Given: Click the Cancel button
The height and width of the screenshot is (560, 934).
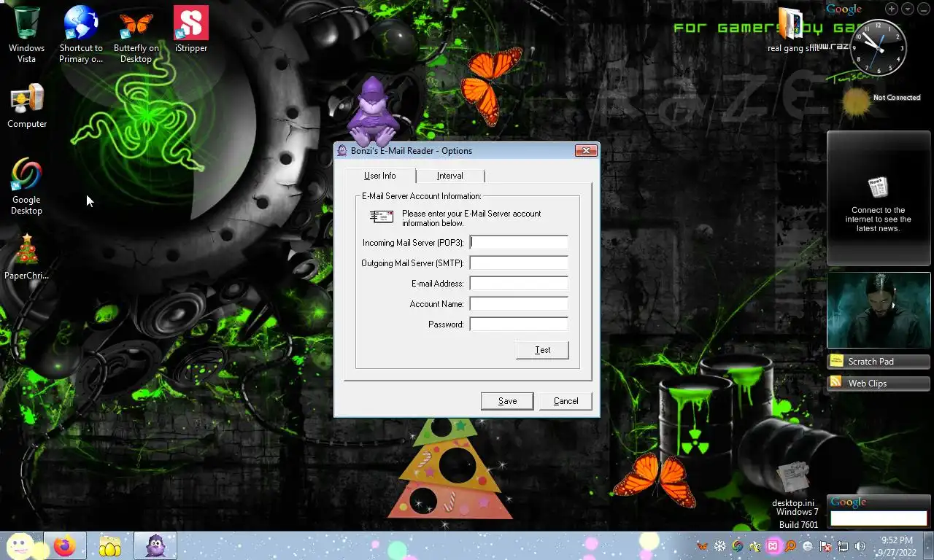Looking at the screenshot, I should (566, 401).
